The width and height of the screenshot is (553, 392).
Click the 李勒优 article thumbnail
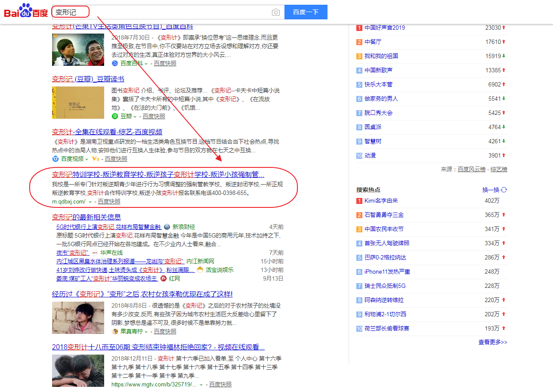(78, 318)
